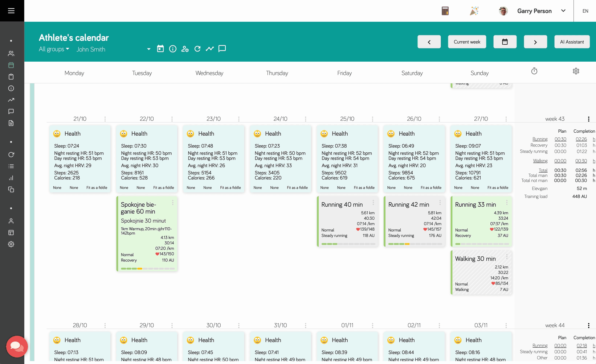The height and width of the screenshot is (364, 596).
Task: Open the AI Assistant
Action: click(572, 42)
